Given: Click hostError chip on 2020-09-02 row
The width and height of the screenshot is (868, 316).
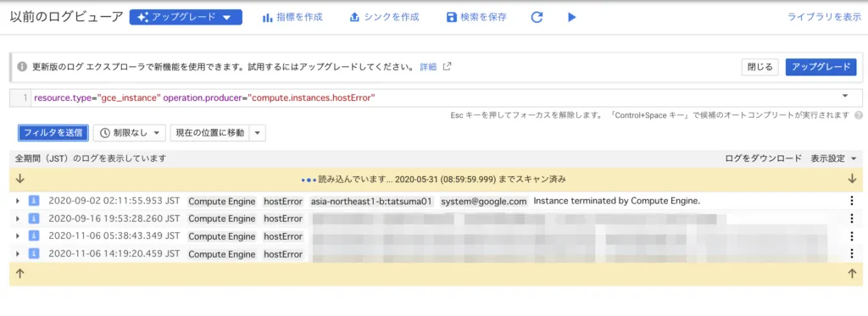Looking at the screenshot, I should click(x=283, y=202).
